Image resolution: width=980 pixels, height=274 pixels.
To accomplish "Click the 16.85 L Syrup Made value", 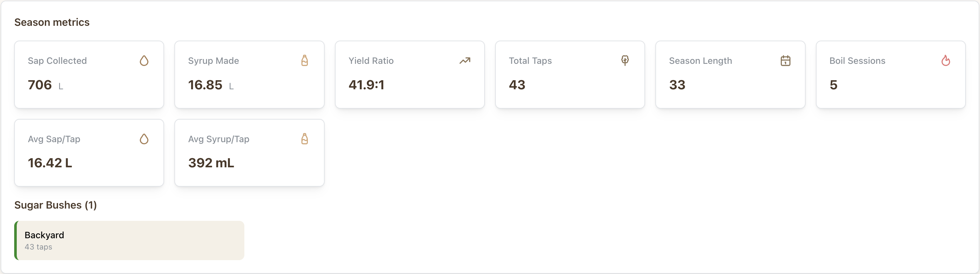I will pos(211,85).
